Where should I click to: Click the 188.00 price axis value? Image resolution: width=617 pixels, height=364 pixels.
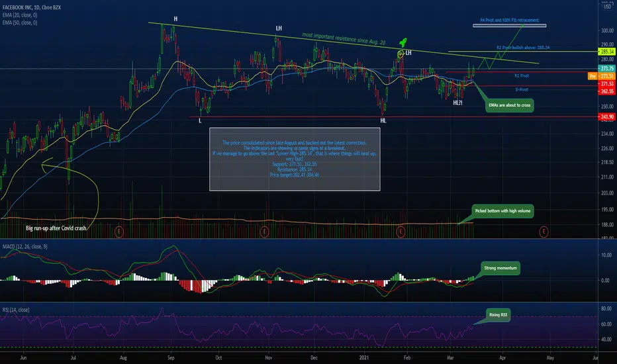click(x=607, y=225)
